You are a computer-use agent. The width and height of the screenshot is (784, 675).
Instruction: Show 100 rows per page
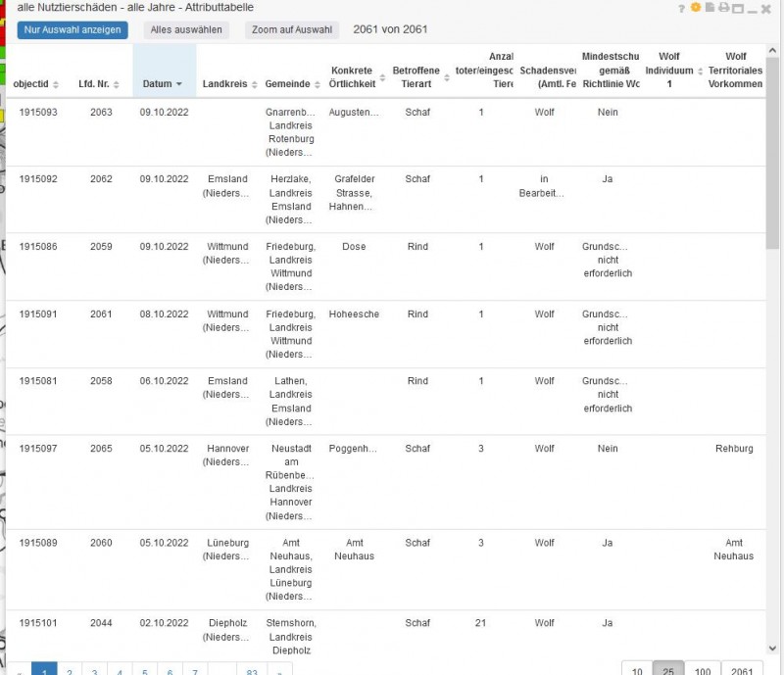(x=702, y=670)
